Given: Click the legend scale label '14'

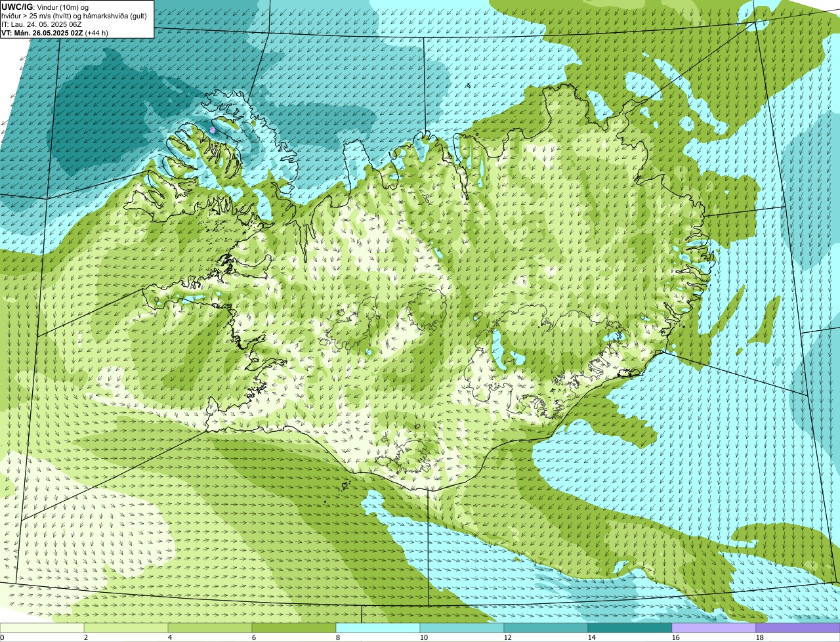Looking at the screenshot, I should (x=592, y=637).
